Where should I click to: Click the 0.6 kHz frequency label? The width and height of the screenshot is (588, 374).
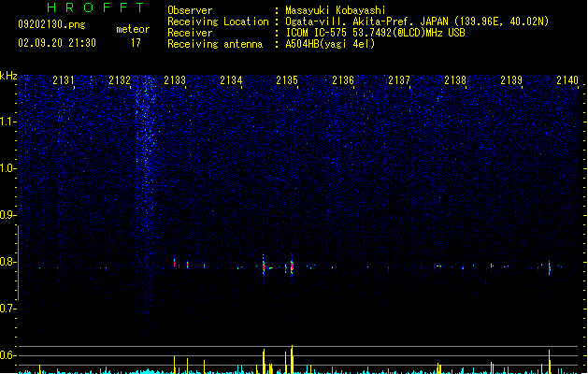pyautogui.click(x=7, y=355)
